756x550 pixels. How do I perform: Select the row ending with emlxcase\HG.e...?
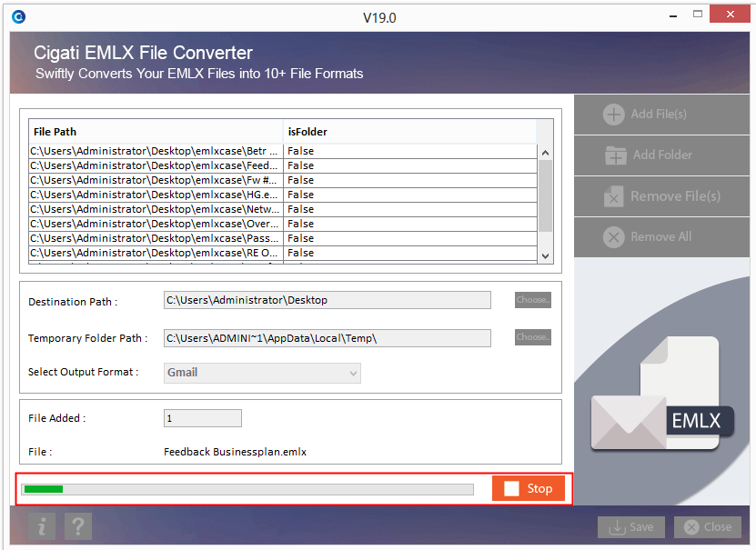click(x=283, y=195)
